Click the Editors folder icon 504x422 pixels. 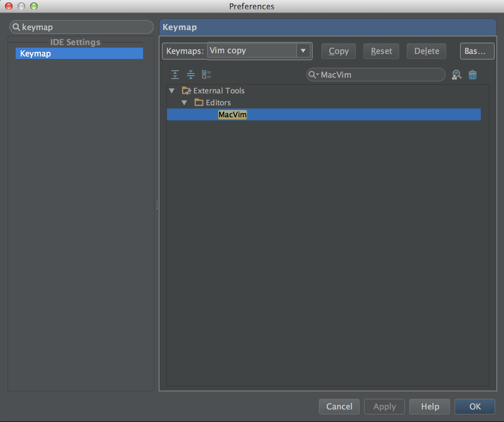point(199,103)
